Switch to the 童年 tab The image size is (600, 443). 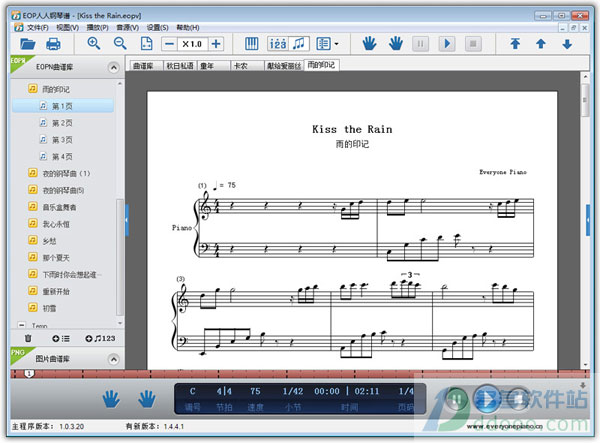tap(213, 66)
